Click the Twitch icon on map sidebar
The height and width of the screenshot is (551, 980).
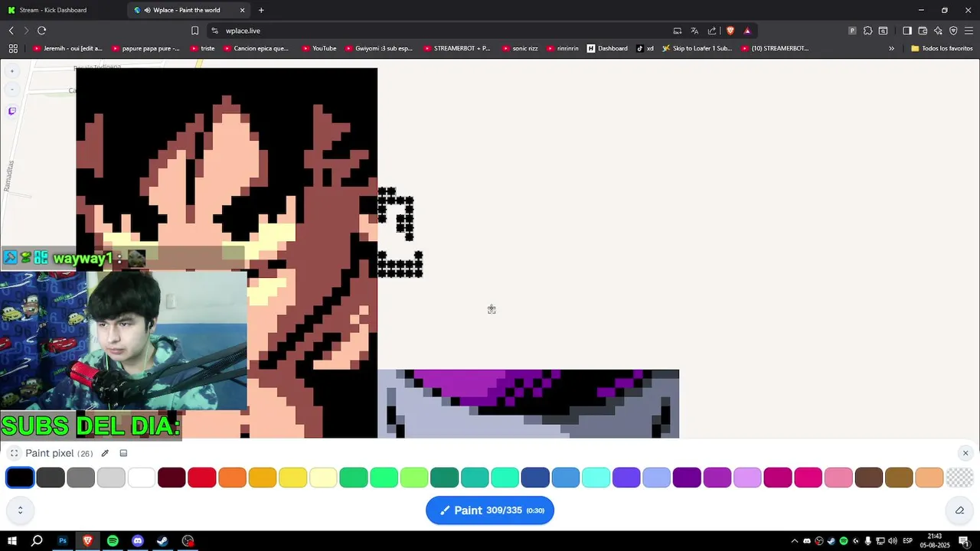click(x=11, y=111)
